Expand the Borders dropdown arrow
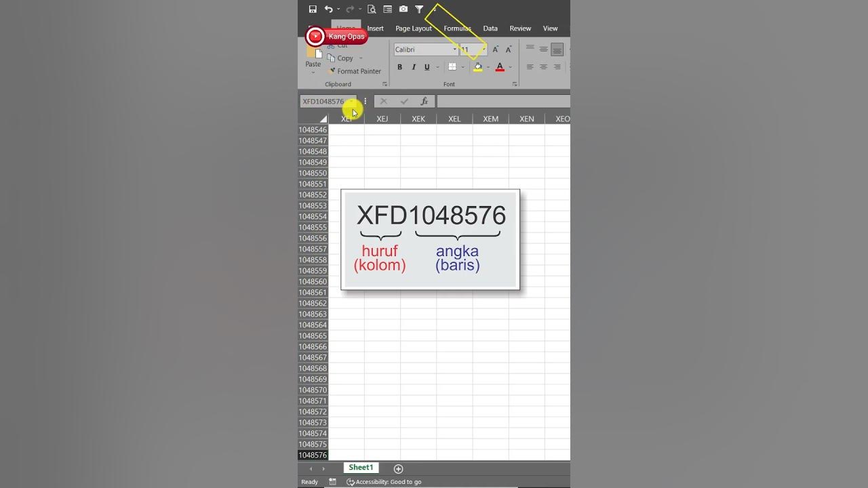Image resolution: width=868 pixels, height=488 pixels. click(x=462, y=67)
